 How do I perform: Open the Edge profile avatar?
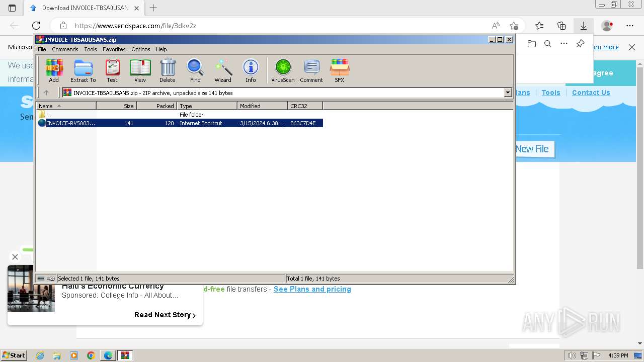607,26
